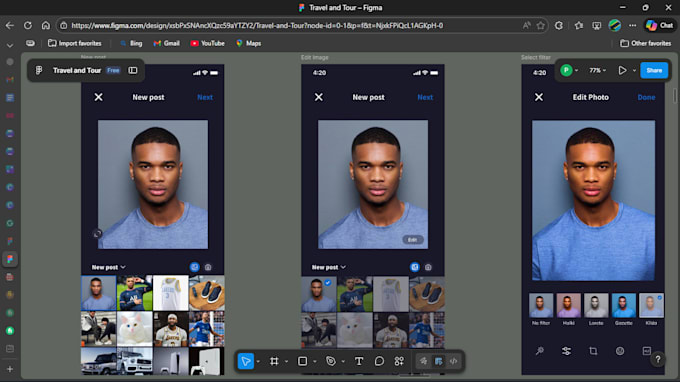Image resolution: width=680 pixels, height=382 pixels.
Task: Click the Free plan badge
Action: (113, 70)
